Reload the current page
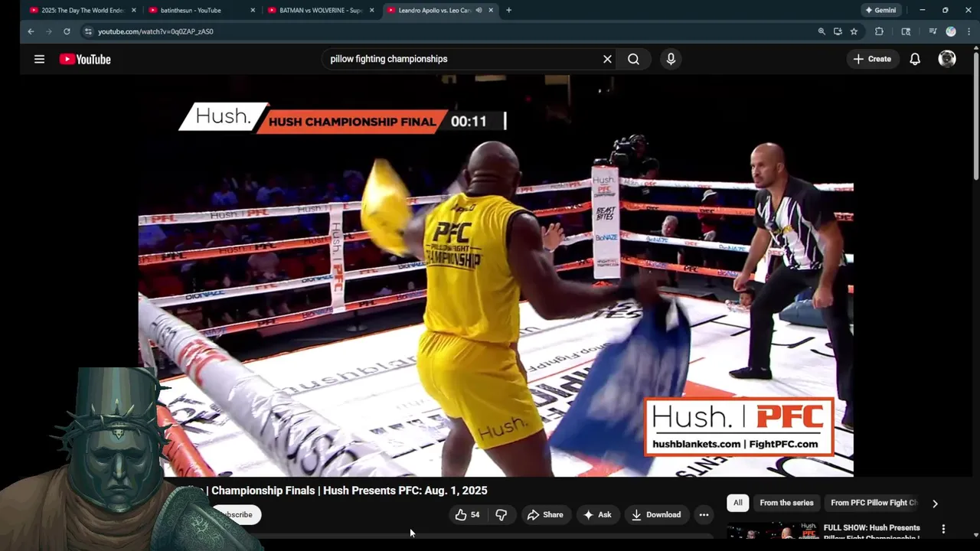The width and height of the screenshot is (980, 551). 67,31
